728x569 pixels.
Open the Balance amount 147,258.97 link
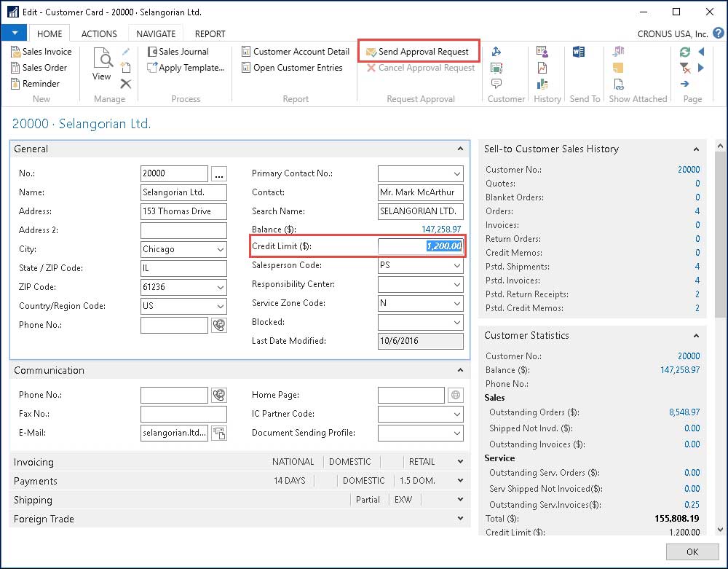pos(441,229)
